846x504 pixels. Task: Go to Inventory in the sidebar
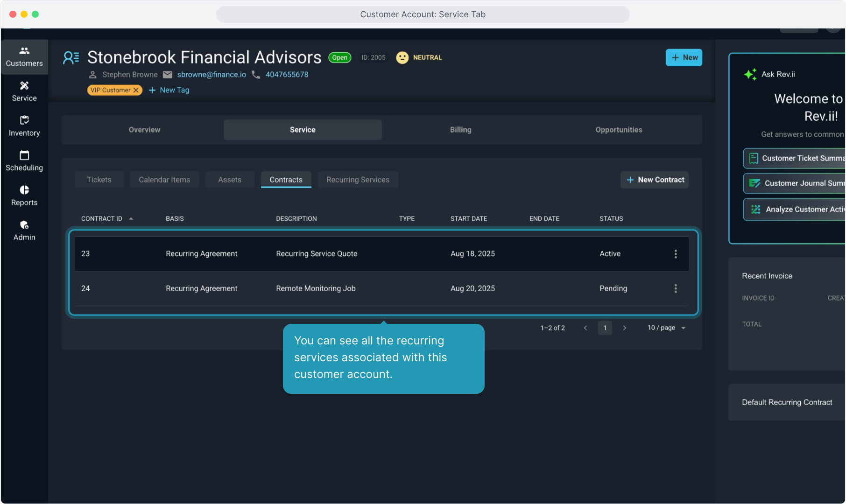[24, 126]
